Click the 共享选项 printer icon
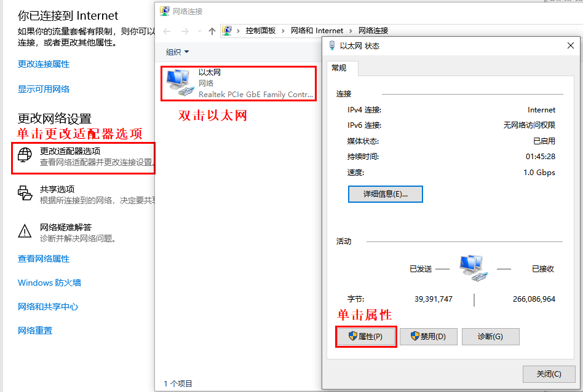This screenshot has height=392, width=583. click(x=25, y=193)
